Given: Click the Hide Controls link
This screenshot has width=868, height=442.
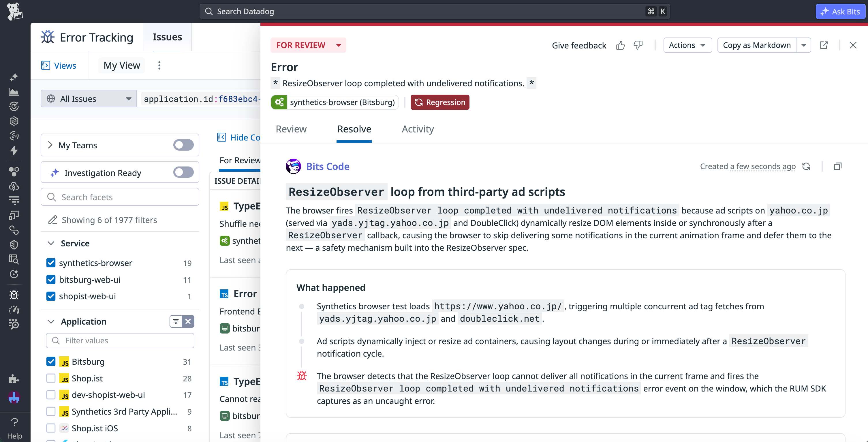Looking at the screenshot, I should 239,137.
